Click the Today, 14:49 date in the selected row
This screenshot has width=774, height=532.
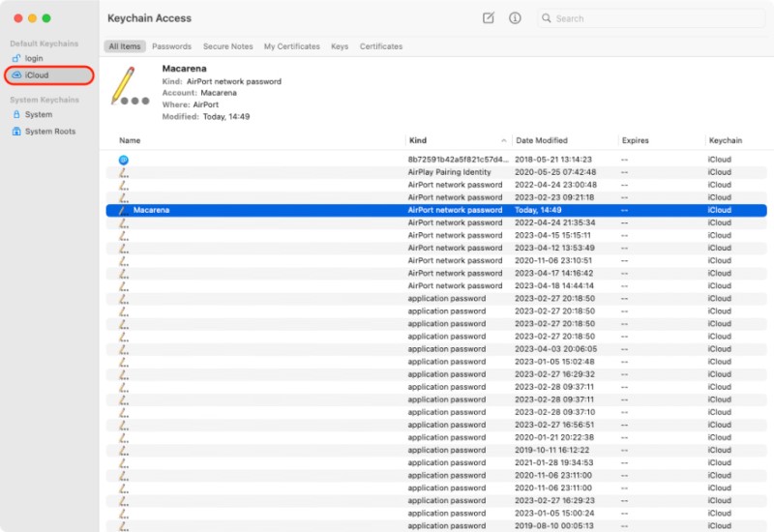click(x=538, y=210)
